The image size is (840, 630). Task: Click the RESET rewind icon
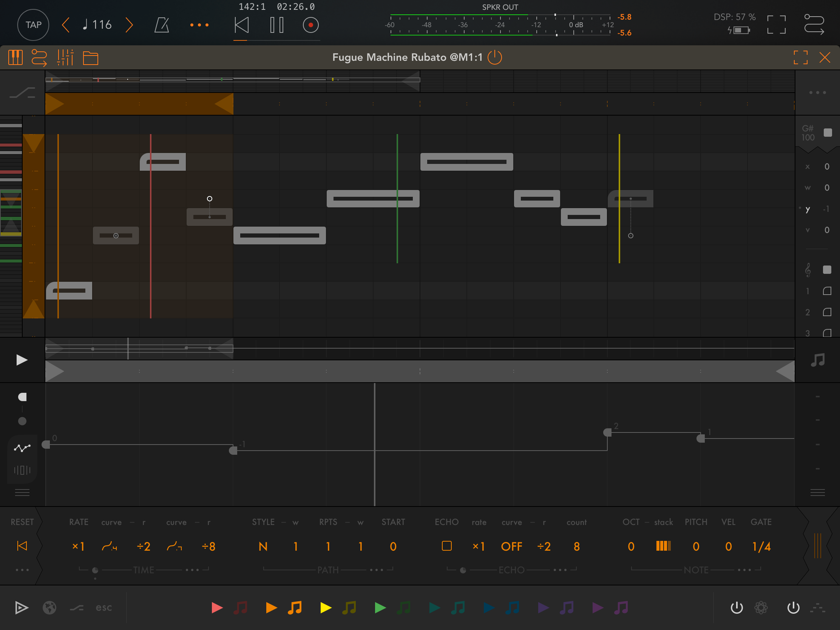(x=22, y=546)
